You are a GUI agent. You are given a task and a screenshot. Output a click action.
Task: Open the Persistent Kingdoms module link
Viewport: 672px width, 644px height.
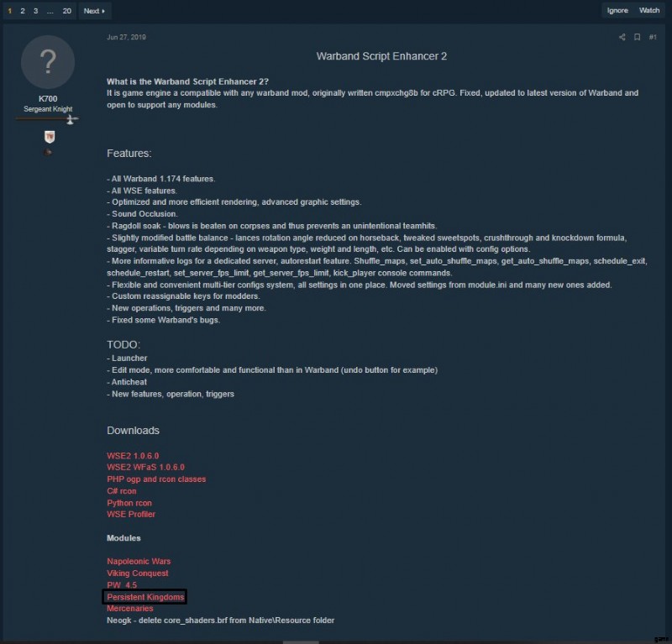click(145, 597)
